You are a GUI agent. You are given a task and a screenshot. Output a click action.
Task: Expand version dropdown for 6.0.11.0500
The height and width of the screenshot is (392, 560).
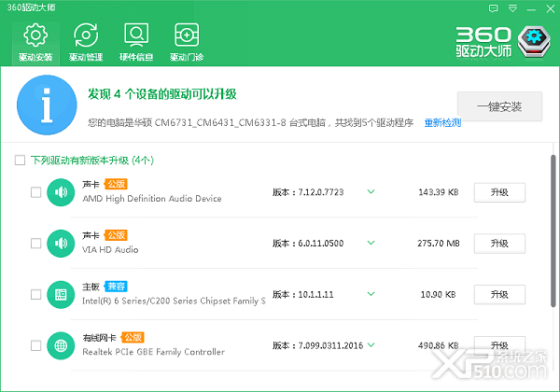point(371,243)
